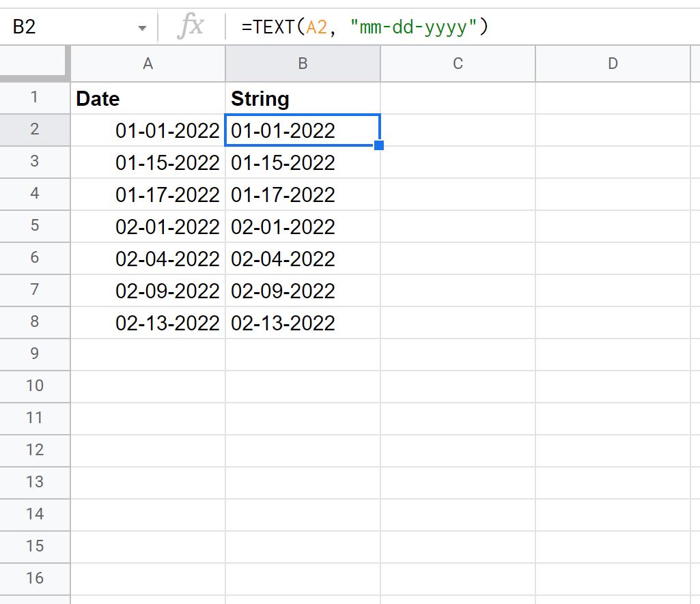Click the String header cell
This screenshot has height=604, width=700.
[x=303, y=98]
